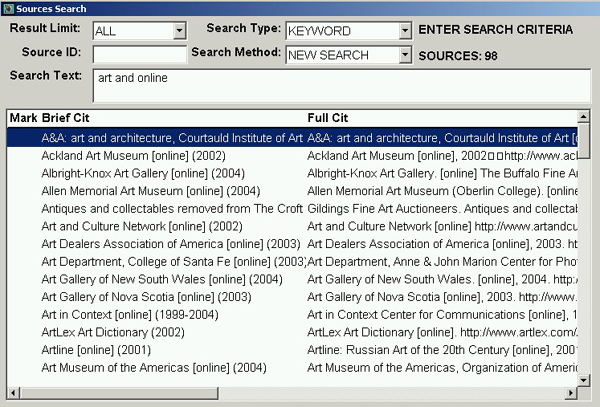Click the vertical scrollbar thumb
Screen dimensions: 600x407
[x=583, y=140]
